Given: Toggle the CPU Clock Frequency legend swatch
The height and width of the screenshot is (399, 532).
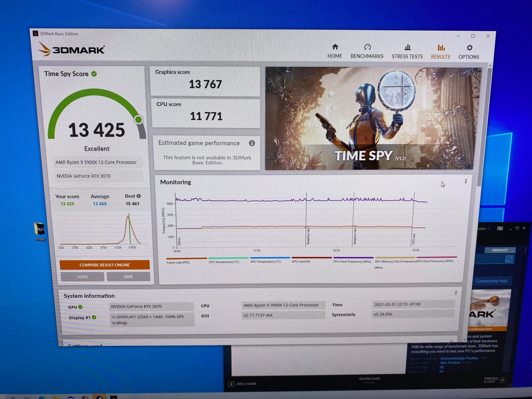Looking at the screenshot, I should point(353,257).
